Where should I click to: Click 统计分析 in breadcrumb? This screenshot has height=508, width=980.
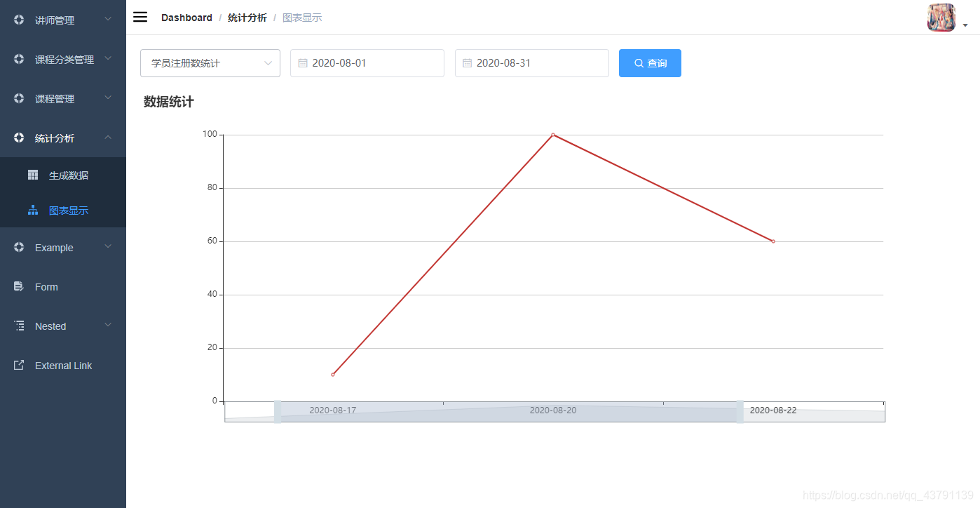(247, 18)
